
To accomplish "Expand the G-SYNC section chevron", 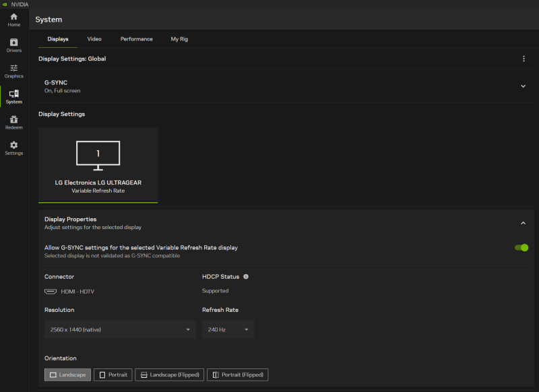I will tap(523, 86).
